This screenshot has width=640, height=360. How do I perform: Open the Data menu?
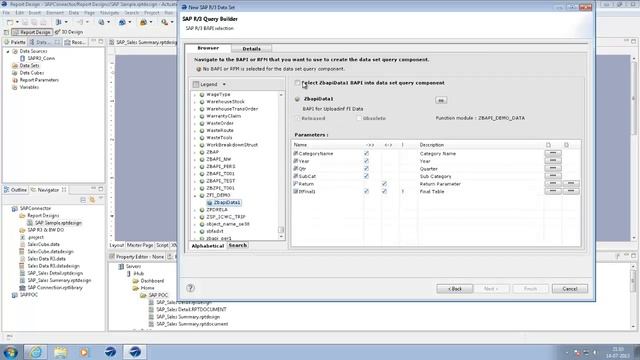[x=73, y=13]
